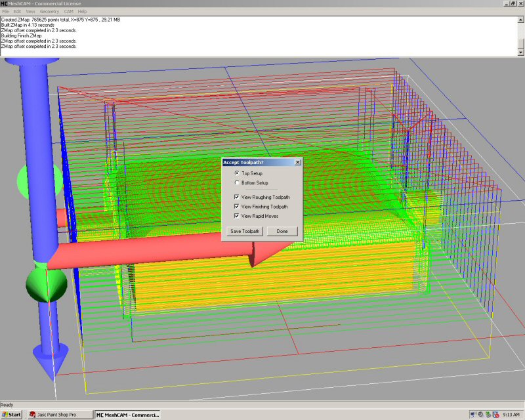Close the Accept Toolpath dialog
The width and height of the screenshot is (525, 420).
(x=297, y=162)
